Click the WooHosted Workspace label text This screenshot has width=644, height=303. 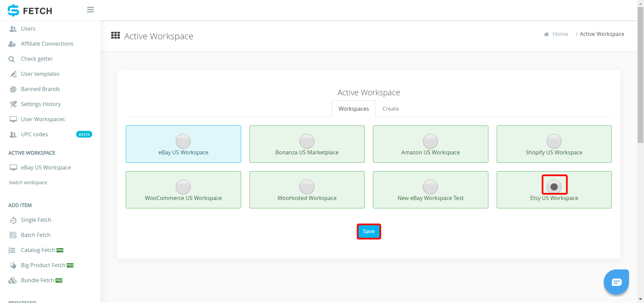tap(307, 198)
